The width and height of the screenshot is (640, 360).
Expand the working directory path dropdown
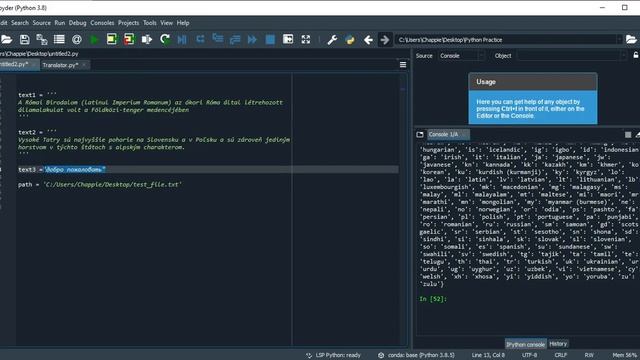pos(619,40)
